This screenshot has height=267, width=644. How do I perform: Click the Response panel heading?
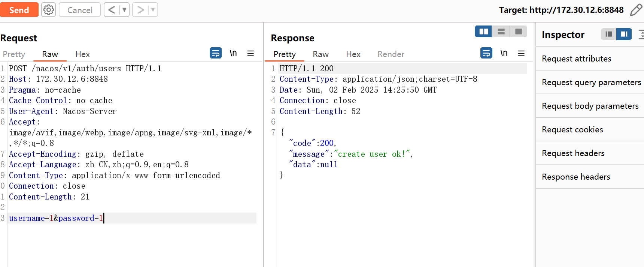point(292,38)
